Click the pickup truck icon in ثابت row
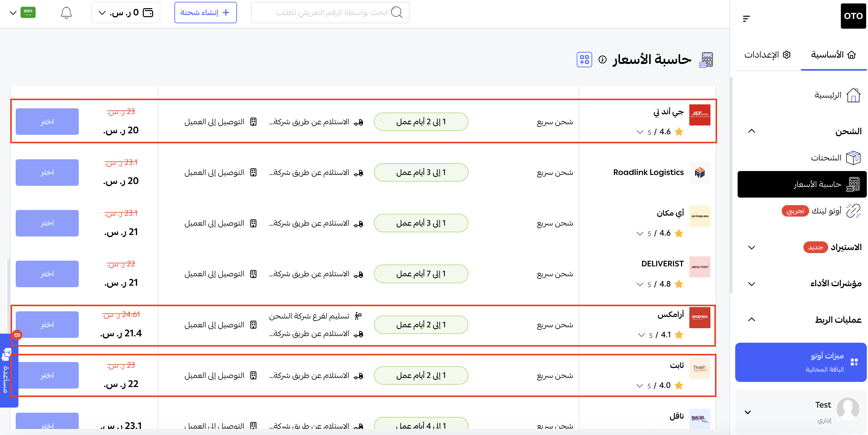 click(x=358, y=376)
